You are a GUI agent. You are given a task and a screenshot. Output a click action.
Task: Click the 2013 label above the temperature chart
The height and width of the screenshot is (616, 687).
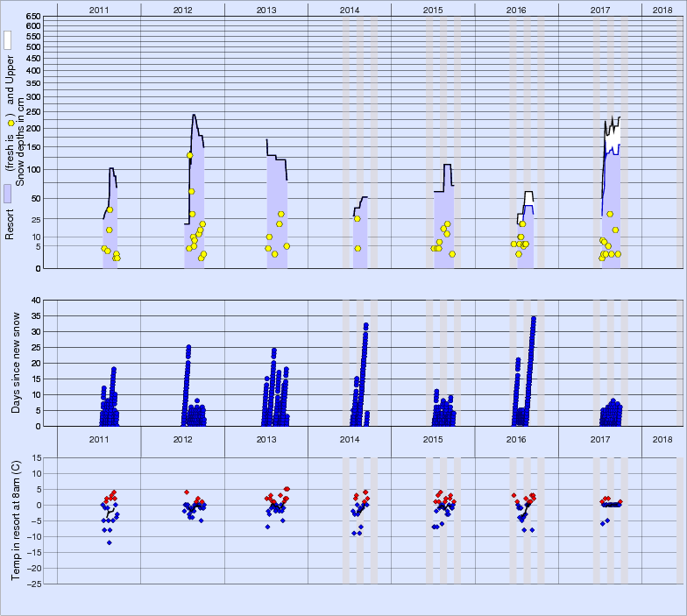[266, 438]
